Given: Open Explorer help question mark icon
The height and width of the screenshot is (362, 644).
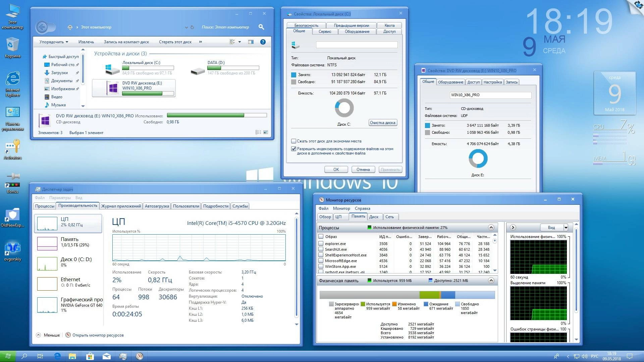Looking at the screenshot, I should pyautogui.click(x=263, y=42).
